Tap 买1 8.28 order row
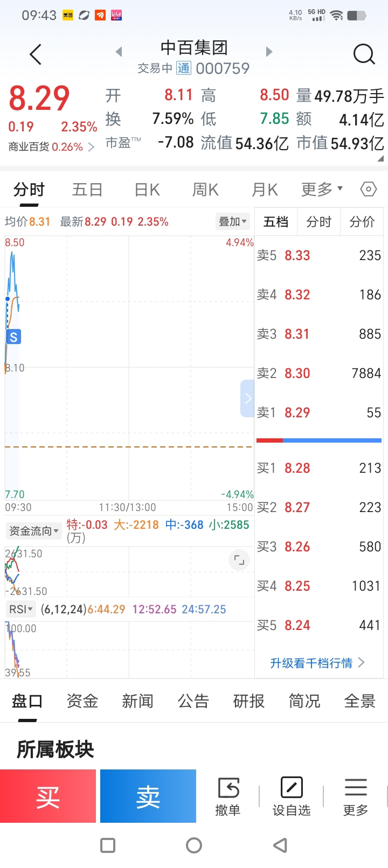 pos(319,468)
